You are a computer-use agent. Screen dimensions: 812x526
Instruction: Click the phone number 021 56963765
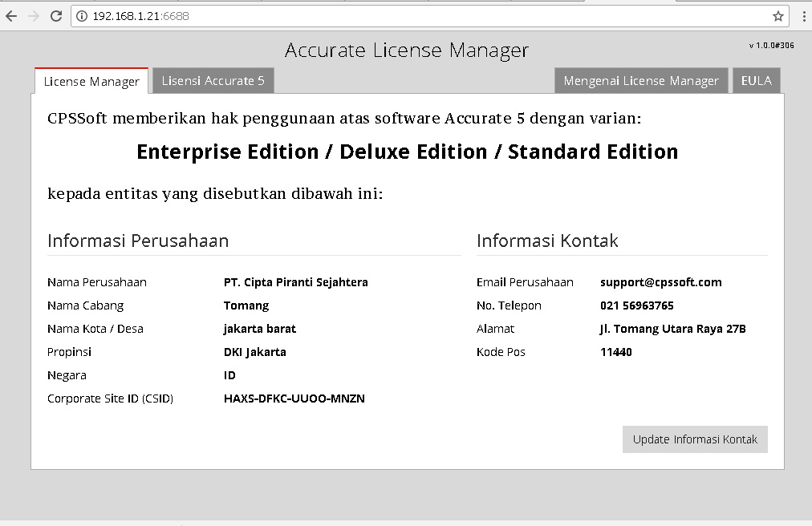click(636, 305)
